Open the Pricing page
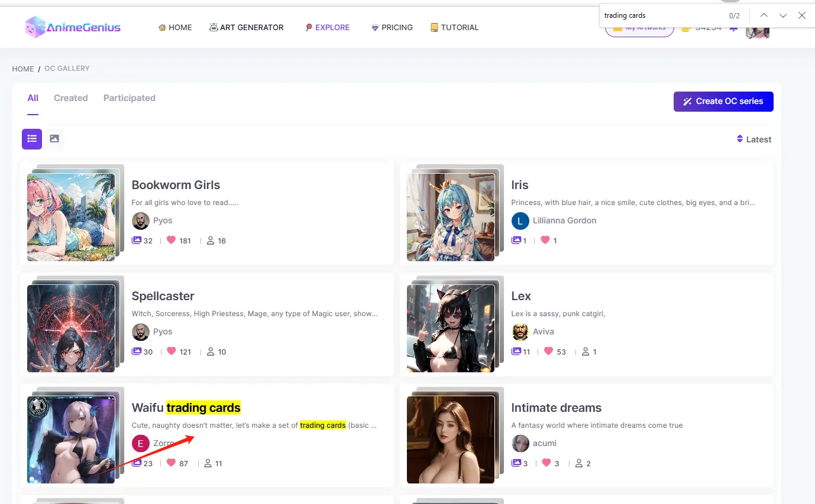The height and width of the screenshot is (504, 815). (392, 27)
